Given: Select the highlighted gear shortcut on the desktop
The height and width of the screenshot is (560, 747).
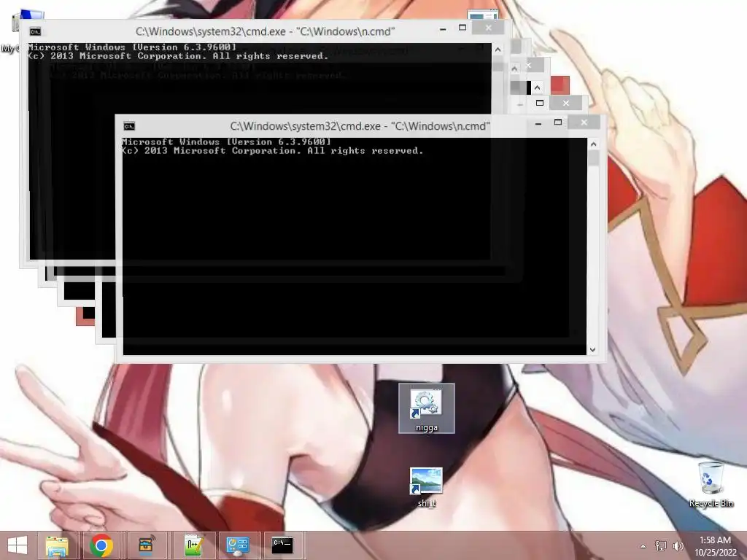Looking at the screenshot, I should click(426, 408).
